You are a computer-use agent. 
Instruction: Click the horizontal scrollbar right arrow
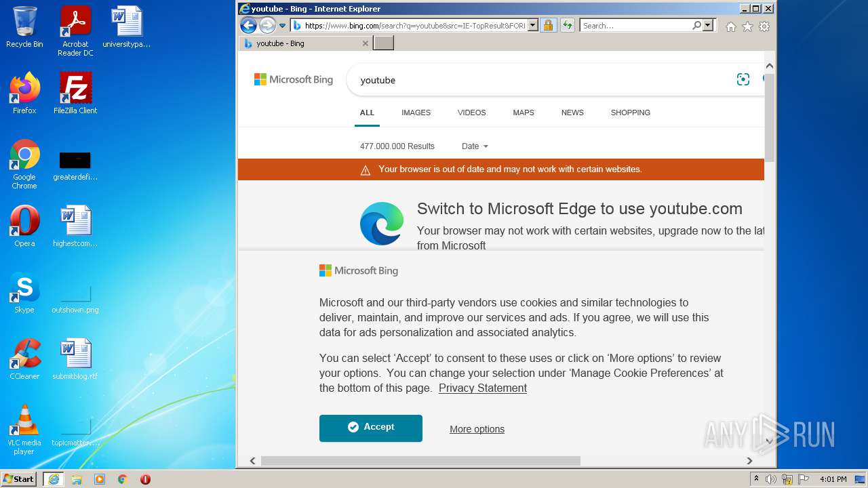pyautogui.click(x=749, y=461)
